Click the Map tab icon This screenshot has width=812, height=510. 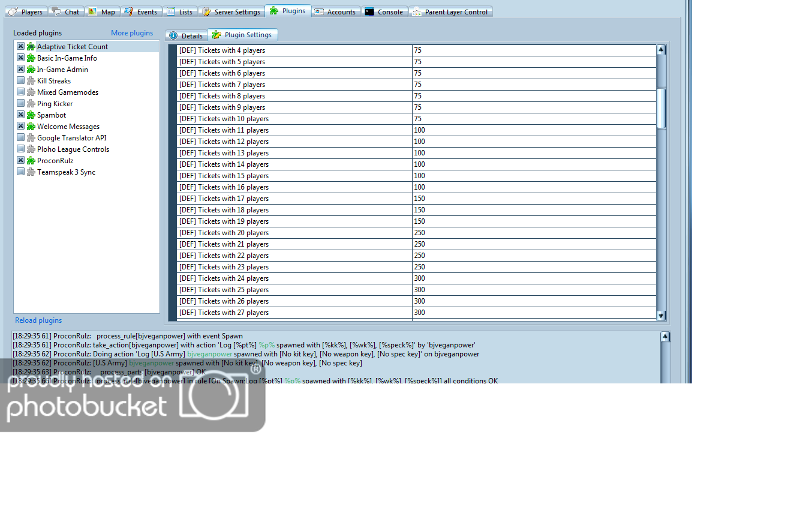coord(93,12)
